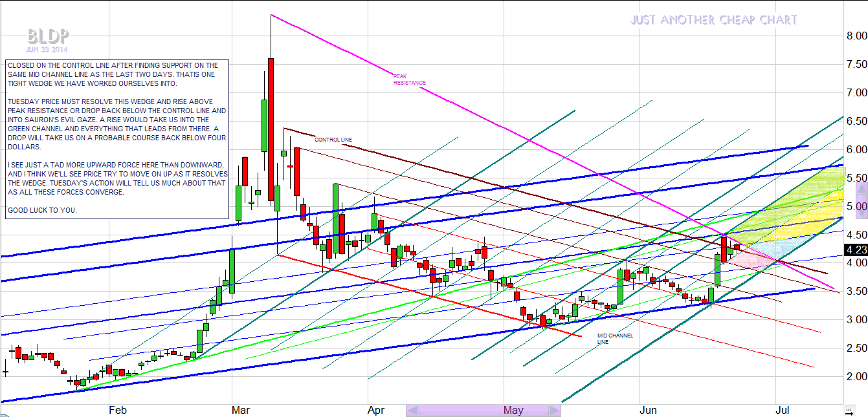868x417 pixels.
Task: Click the up arrow on the price scale
Action: click(x=862, y=188)
